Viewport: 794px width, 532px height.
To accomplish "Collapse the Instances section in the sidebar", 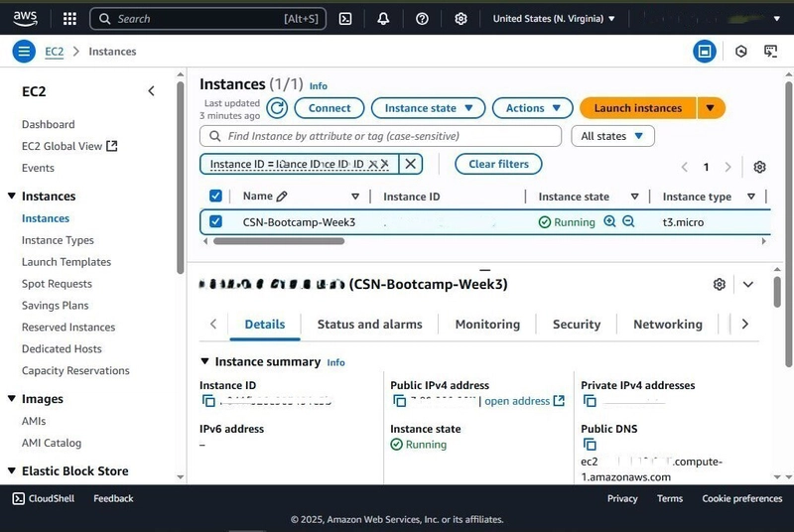I will (12, 196).
